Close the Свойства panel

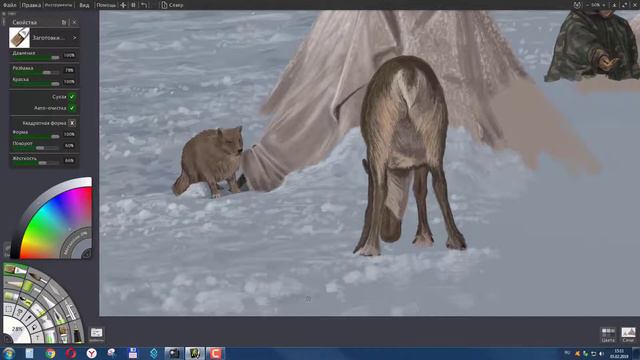[x=74, y=22]
